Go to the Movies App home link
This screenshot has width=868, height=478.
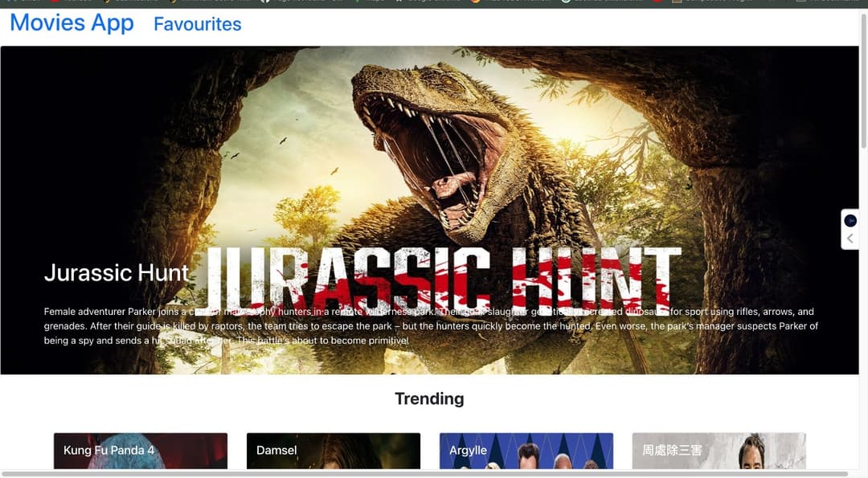coord(72,23)
